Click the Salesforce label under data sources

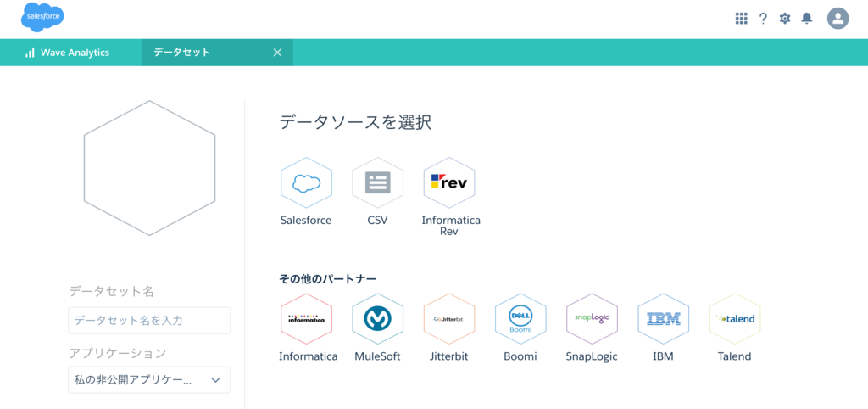[x=306, y=220]
